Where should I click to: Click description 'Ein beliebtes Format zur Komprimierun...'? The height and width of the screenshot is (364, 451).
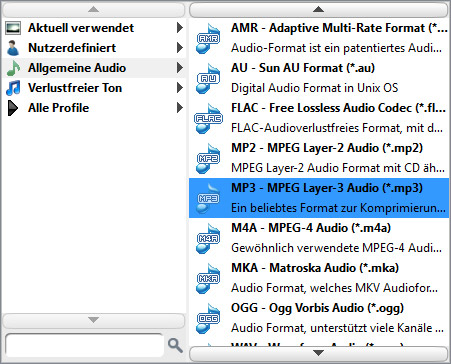click(338, 208)
